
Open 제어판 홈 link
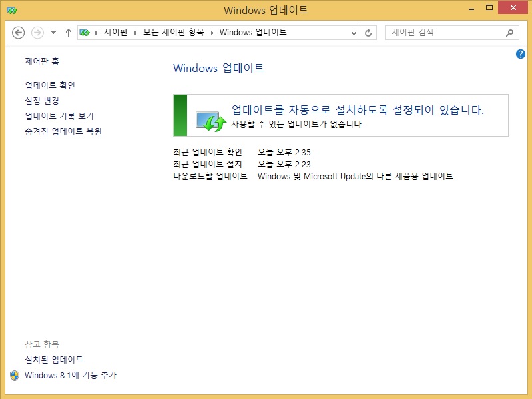pos(42,61)
